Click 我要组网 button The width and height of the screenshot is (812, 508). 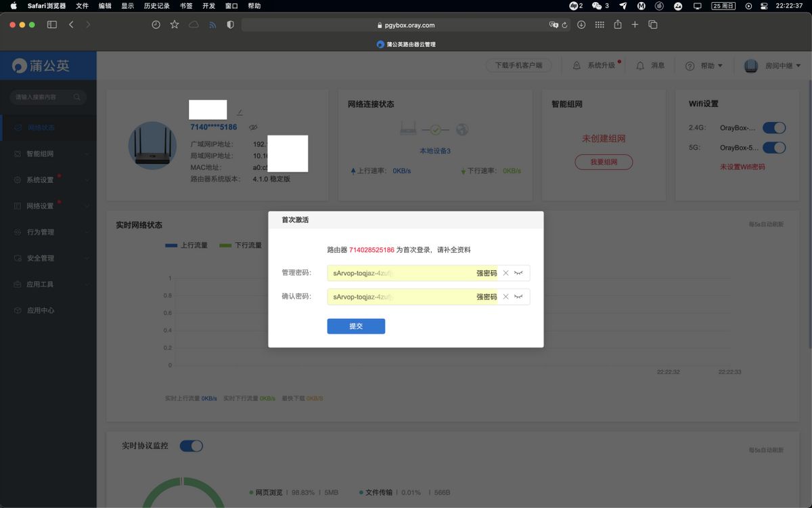(604, 163)
